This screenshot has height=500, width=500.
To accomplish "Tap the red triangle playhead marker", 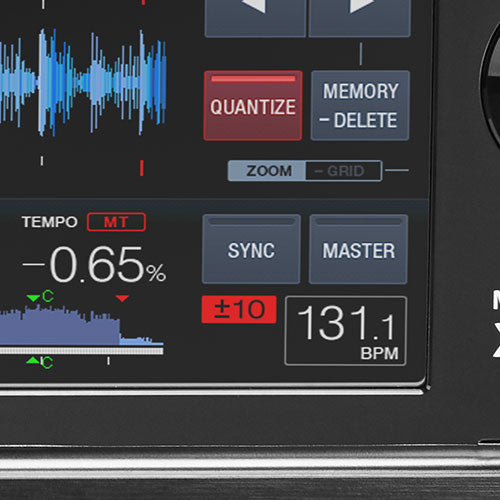I will point(122,298).
